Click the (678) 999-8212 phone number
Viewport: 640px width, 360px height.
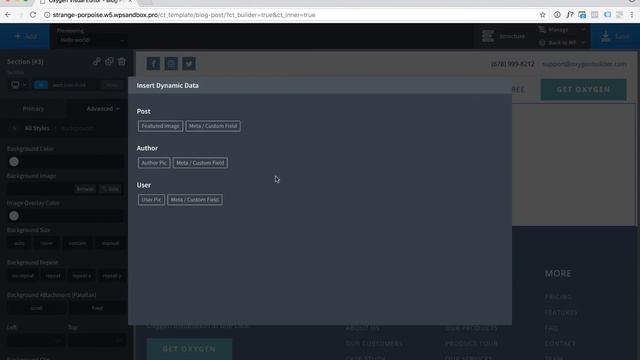[x=513, y=64]
